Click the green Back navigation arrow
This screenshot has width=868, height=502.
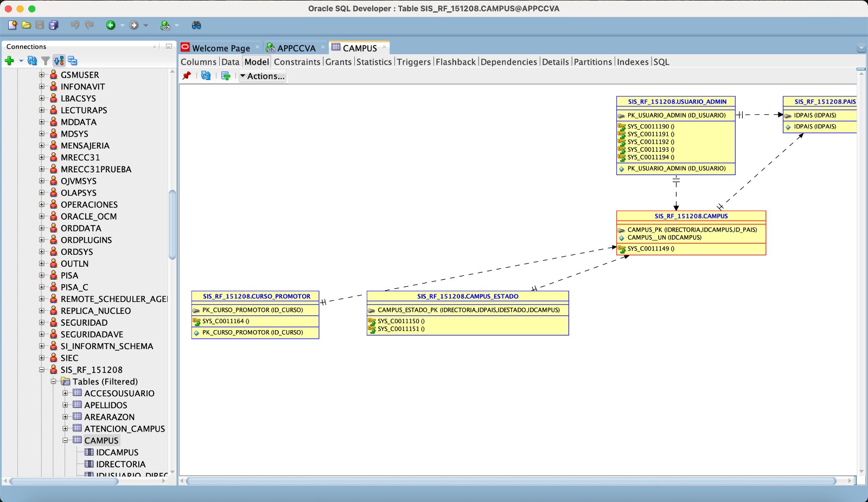(x=111, y=25)
